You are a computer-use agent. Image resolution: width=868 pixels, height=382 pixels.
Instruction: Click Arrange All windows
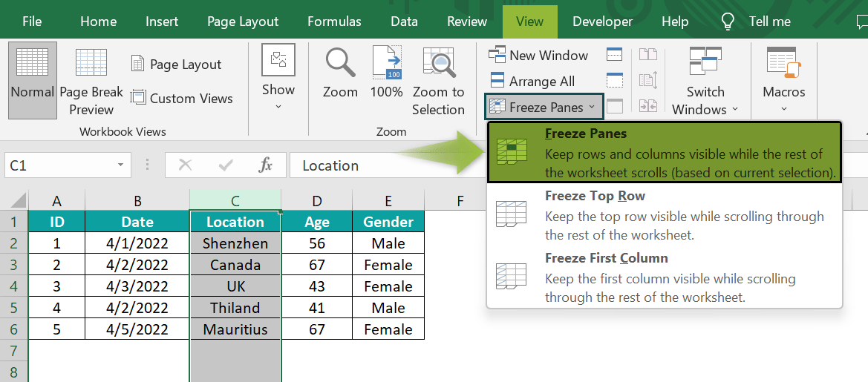[x=534, y=82]
